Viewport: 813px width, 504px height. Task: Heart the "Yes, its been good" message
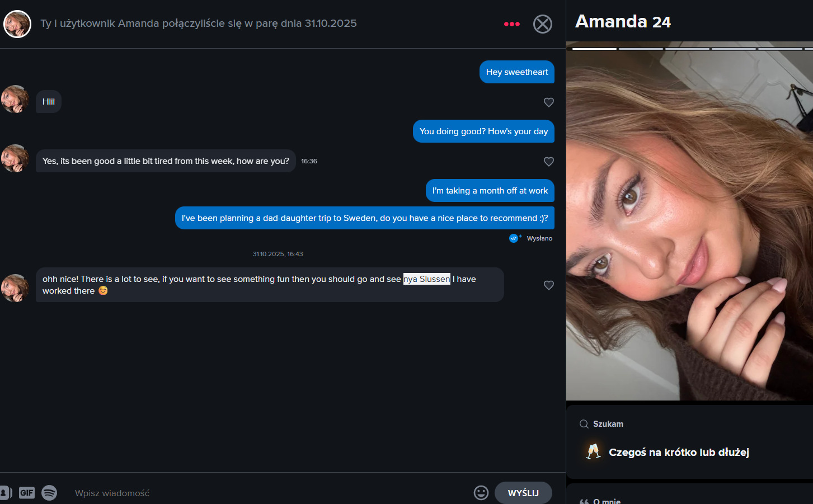549,162
